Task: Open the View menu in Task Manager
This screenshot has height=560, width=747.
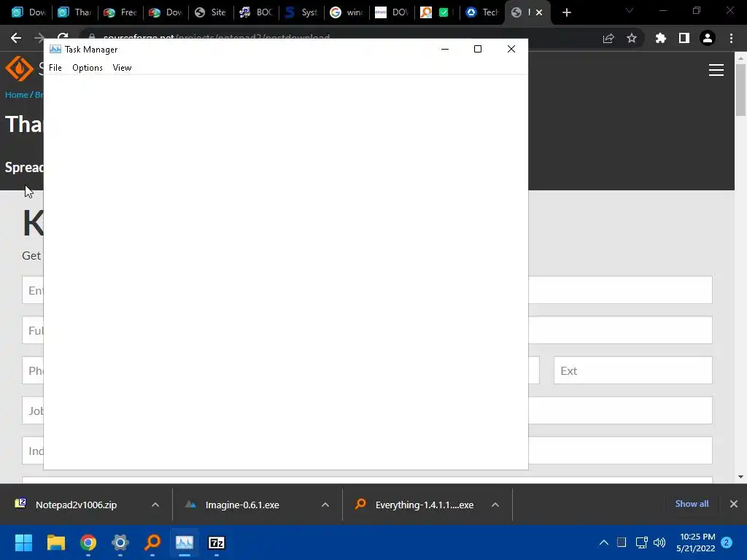Action: (122, 68)
